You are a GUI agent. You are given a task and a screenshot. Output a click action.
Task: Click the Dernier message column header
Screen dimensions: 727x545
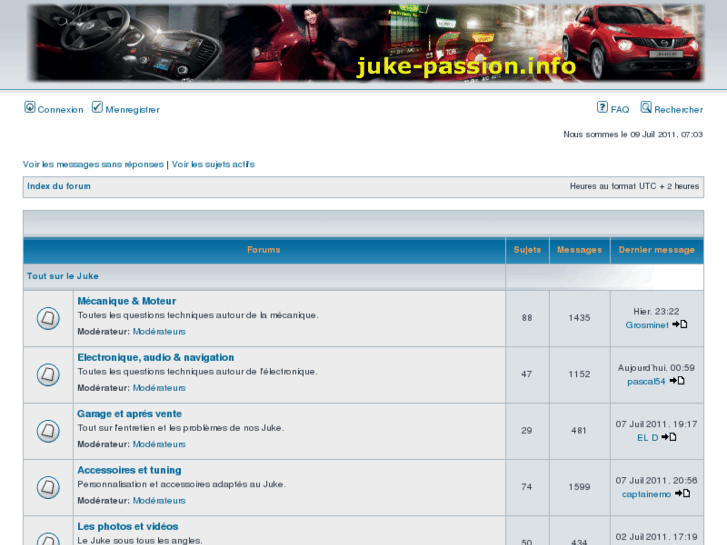657,250
